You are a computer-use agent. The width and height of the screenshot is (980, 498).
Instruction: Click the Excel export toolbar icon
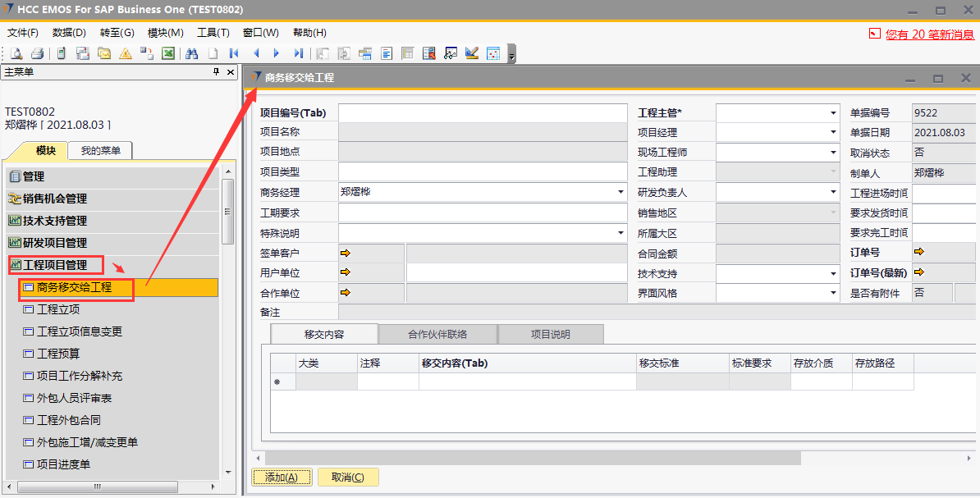click(x=167, y=53)
